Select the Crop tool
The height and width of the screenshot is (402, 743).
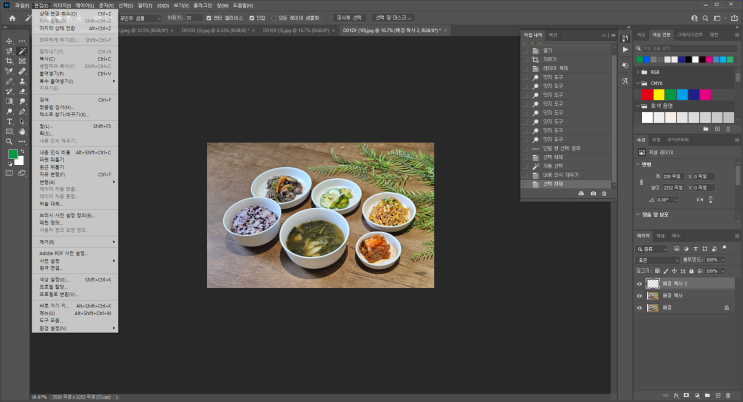(9, 61)
